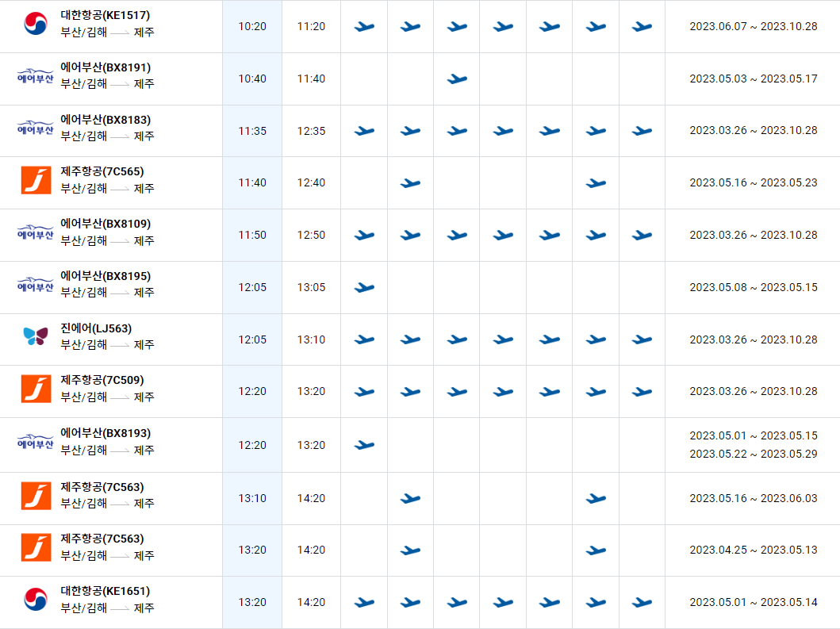Click the last plane icon in the KE1651 row
The width and height of the screenshot is (840, 629).
(x=642, y=603)
